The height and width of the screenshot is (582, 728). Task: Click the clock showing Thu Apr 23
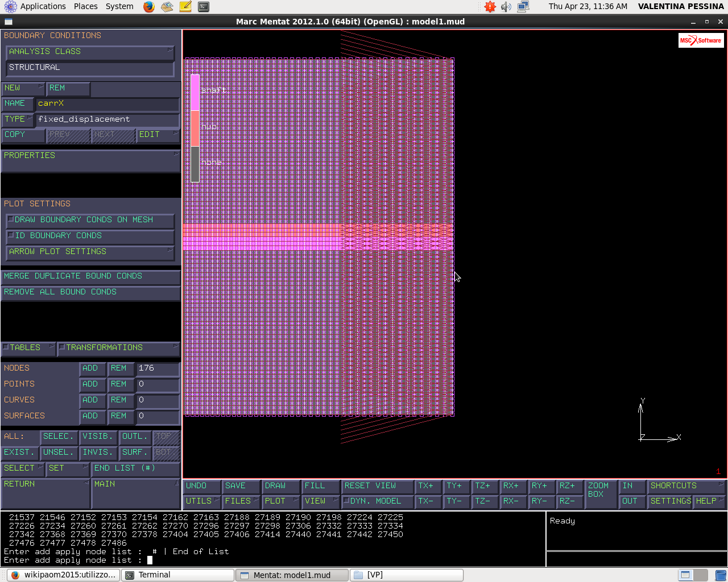[x=588, y=6]
